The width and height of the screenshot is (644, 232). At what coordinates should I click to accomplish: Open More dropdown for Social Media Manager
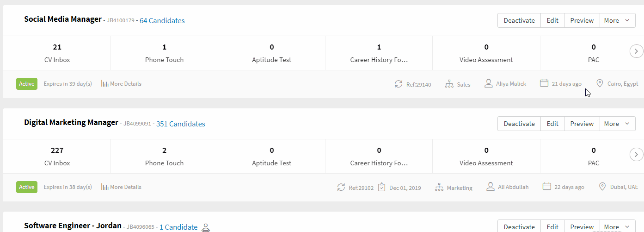coord(617,20)
